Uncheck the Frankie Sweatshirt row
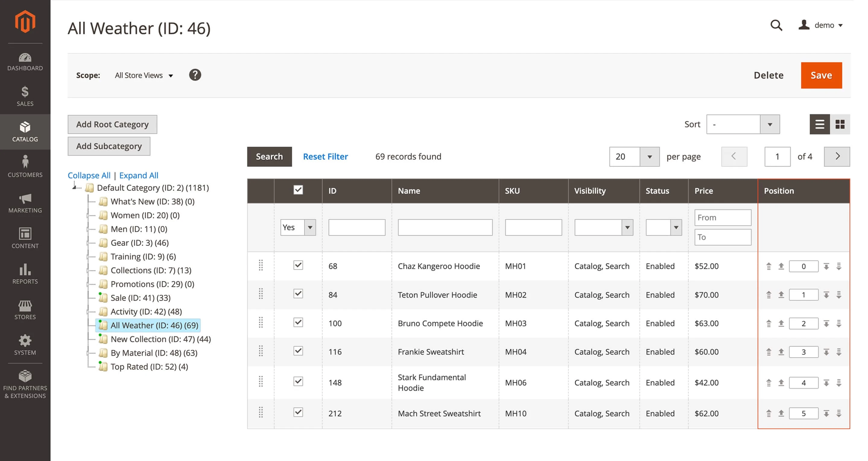Viewport: 868px width, 461px height. (x=298, y=351)
